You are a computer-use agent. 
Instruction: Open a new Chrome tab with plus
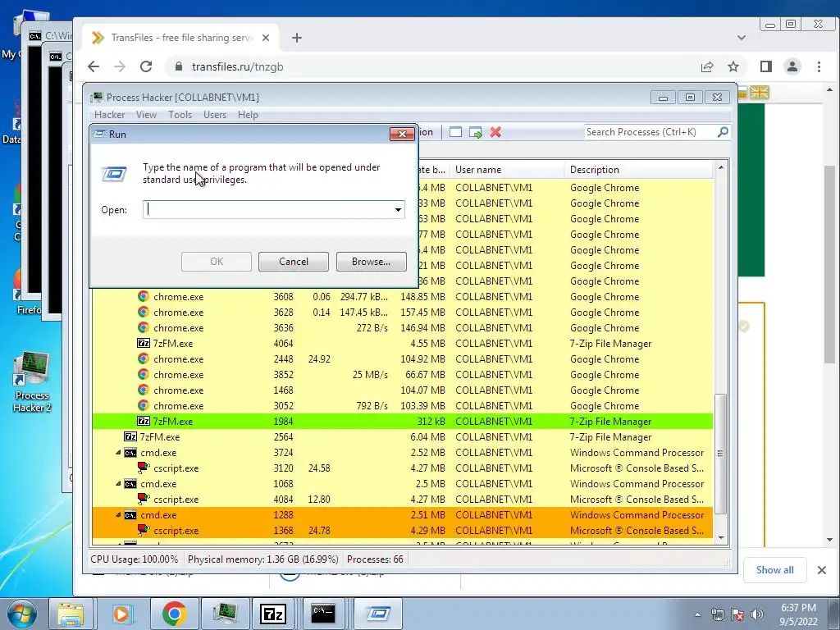click(297, 38)
